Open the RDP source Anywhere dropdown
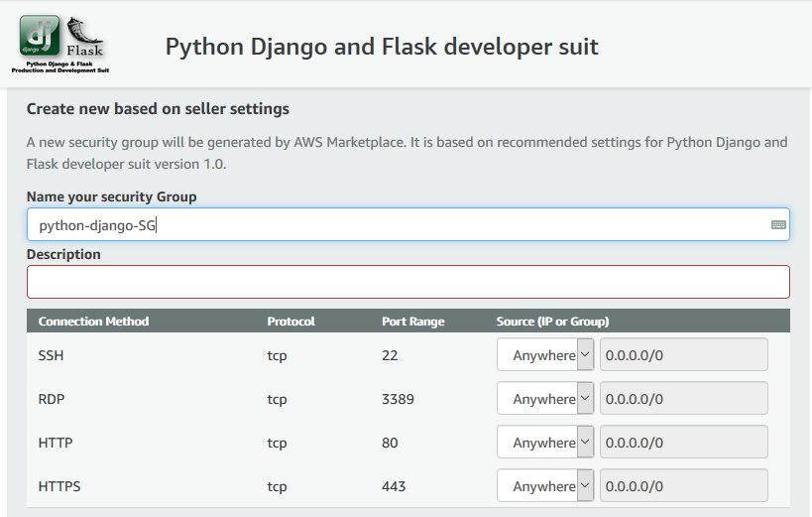 click(545, 398)
